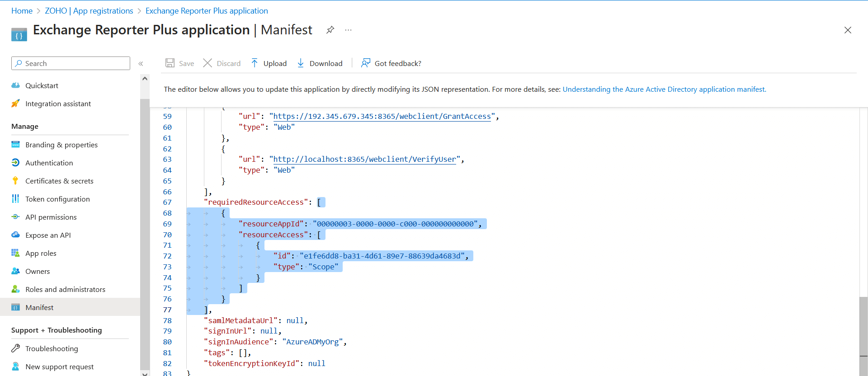The image size is (868, 376).
Task: Open the GrantAccess URL link in editor
Action: [x=382, y=116]
